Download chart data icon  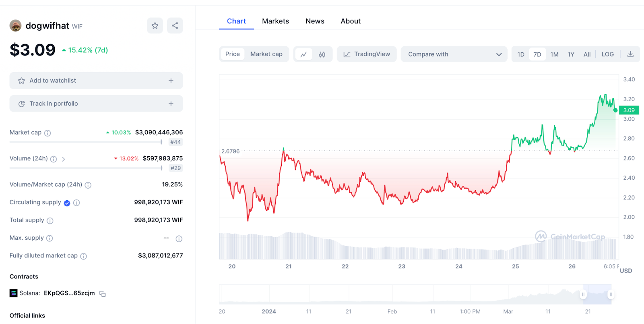tap(631, 54)
